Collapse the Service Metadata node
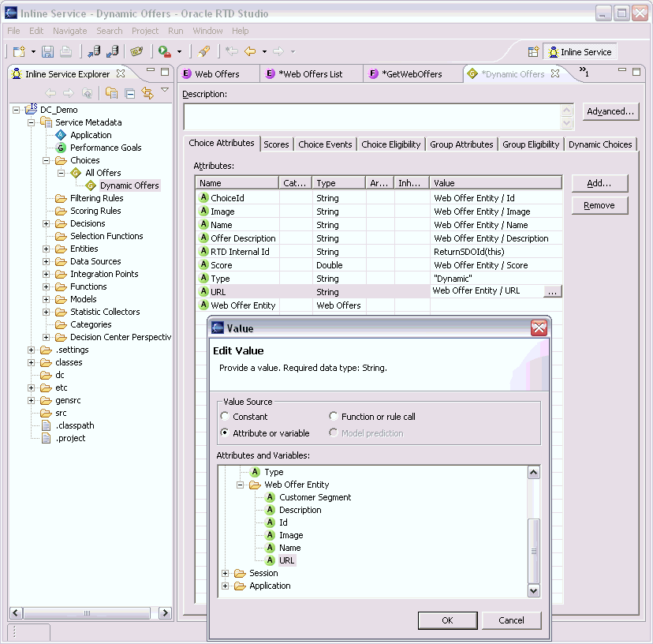653x644 pixels. 32,122
